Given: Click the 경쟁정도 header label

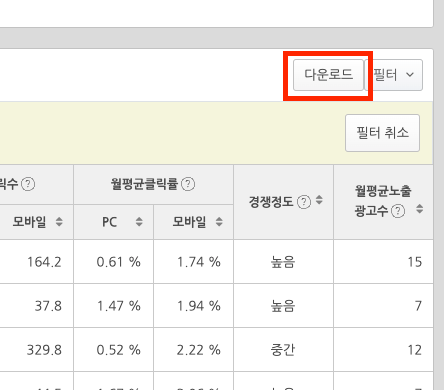Looking at the screenshot, I should [271, 202].
